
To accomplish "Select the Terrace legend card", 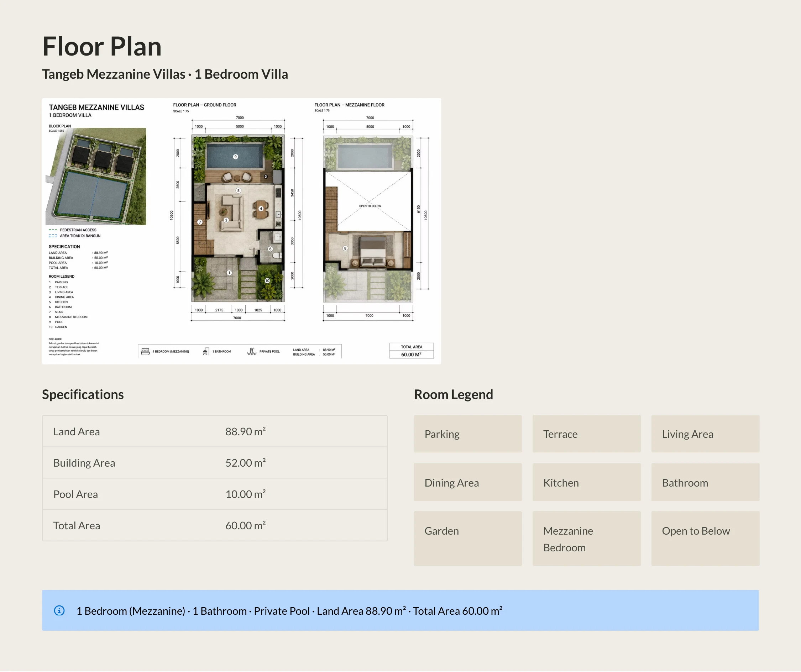I will pos(587,434).
